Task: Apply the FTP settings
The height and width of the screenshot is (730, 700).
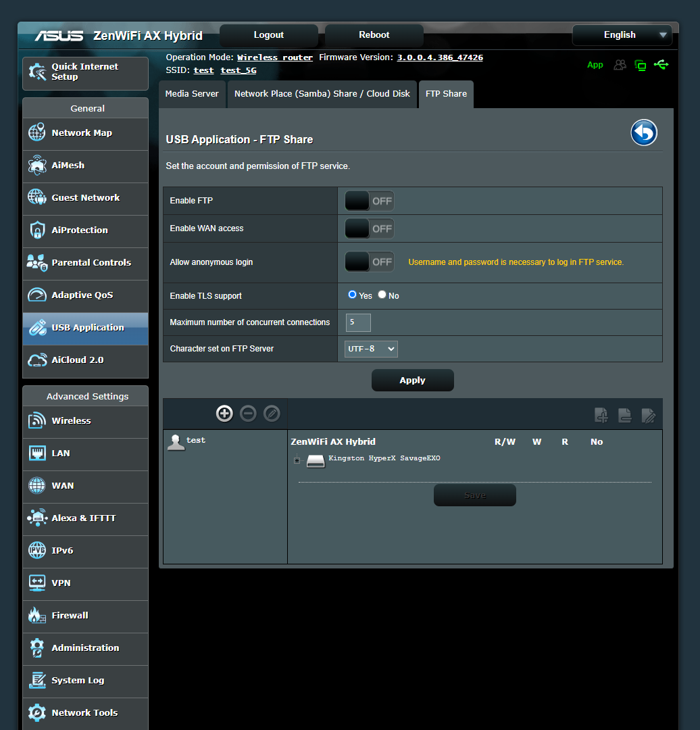Action: (x=412, y=380)
